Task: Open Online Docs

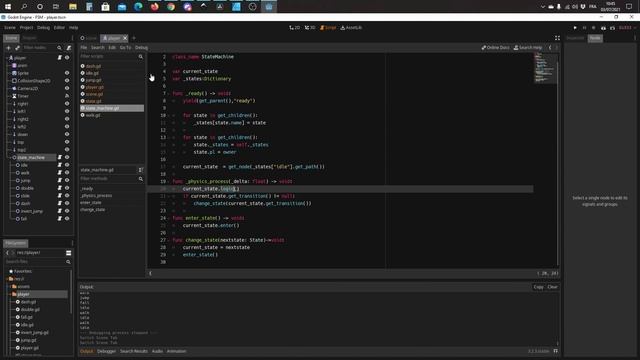Action: point(496,48)
